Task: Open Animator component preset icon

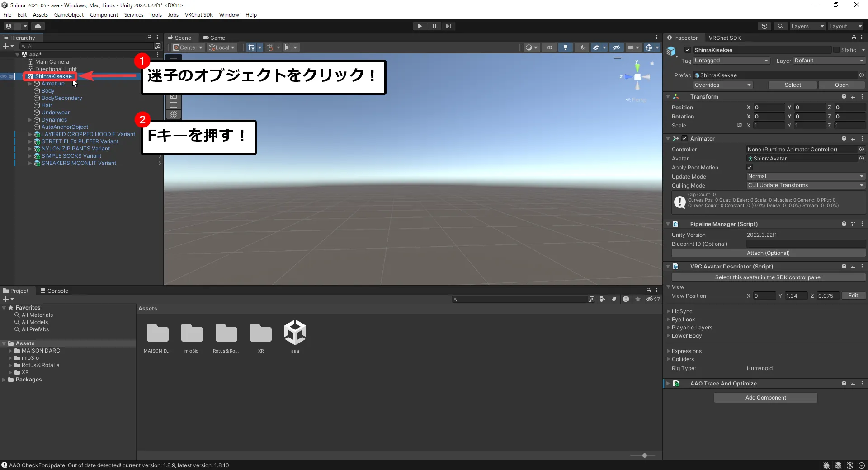Action: pyautogui.click(x=853, y=139)
